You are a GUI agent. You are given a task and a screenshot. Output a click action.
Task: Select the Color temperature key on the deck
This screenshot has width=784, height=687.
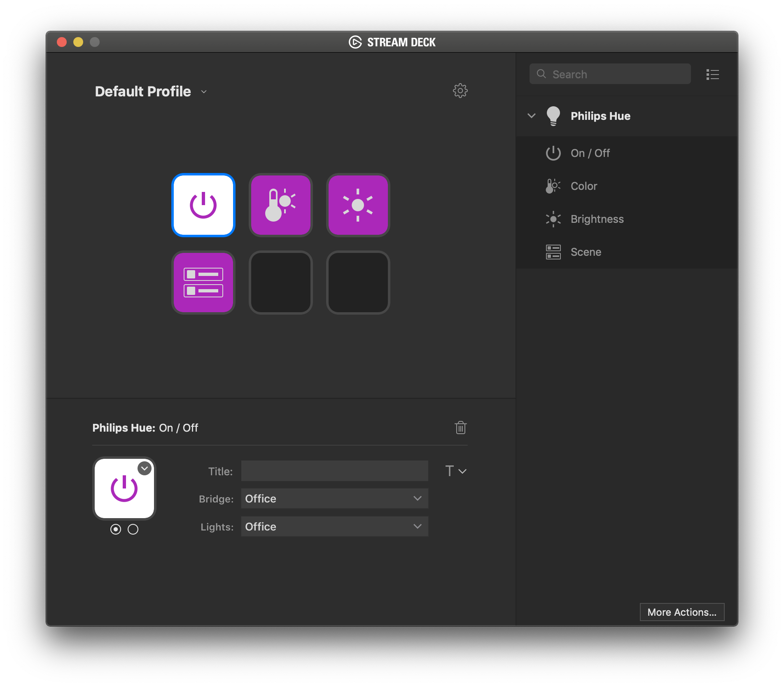click(x=281, y=205)
